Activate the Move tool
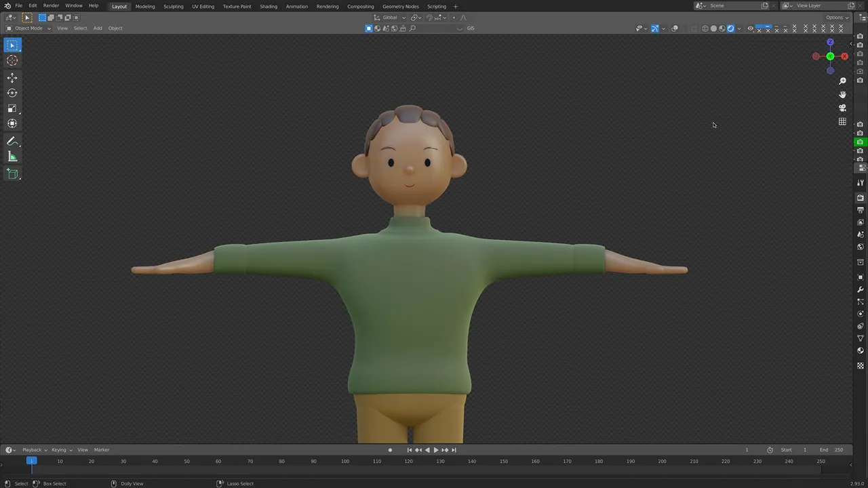The width and height of the screenshot is (868, 488). click(x=12, y=78)
